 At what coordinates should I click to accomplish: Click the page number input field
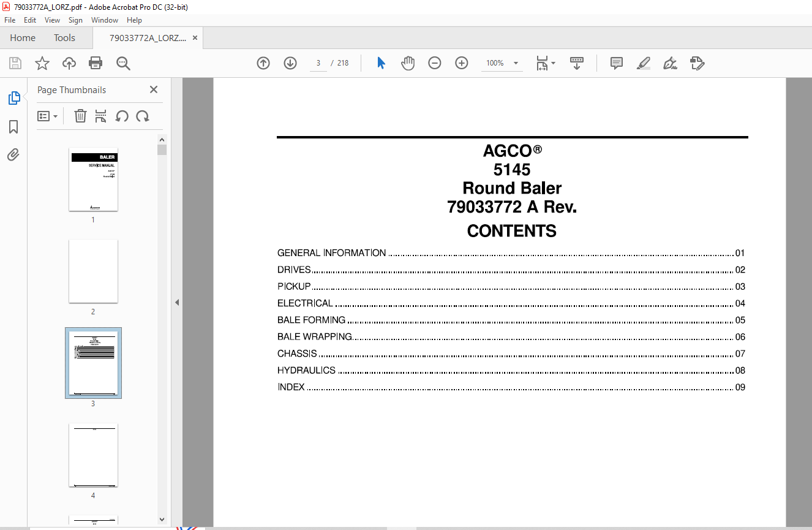(318, 63)
